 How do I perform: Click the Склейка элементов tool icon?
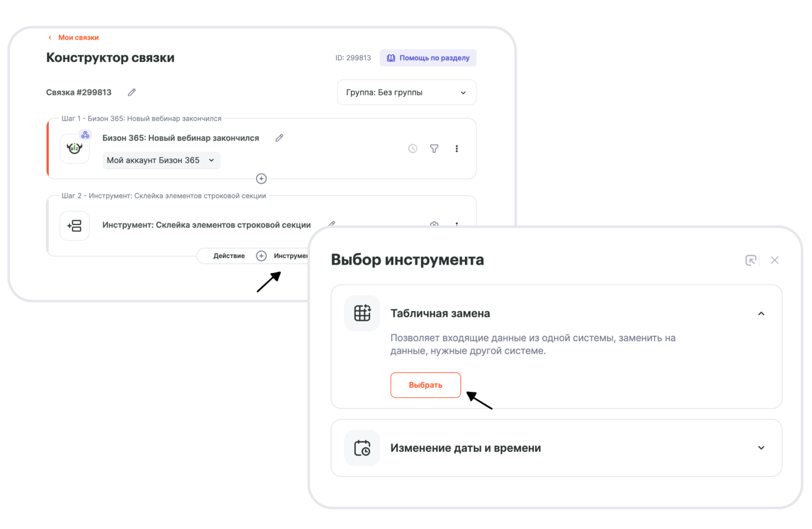pyautogui.click(x=75, y=226)
